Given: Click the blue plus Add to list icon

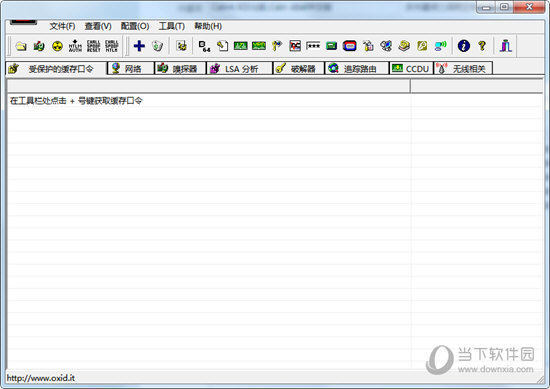Looking at the screenshot, I should (139, 46).
